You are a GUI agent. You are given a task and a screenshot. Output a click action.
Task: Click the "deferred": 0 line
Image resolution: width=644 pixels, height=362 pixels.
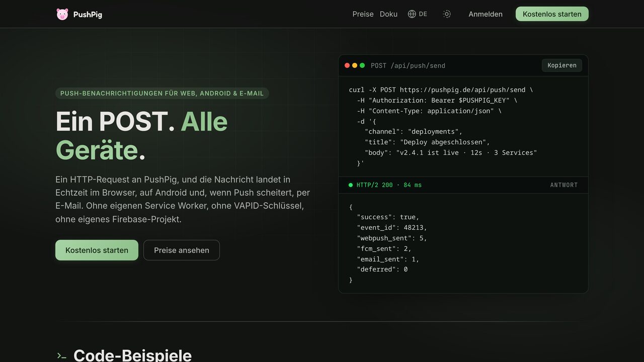(x=382, y=269)
